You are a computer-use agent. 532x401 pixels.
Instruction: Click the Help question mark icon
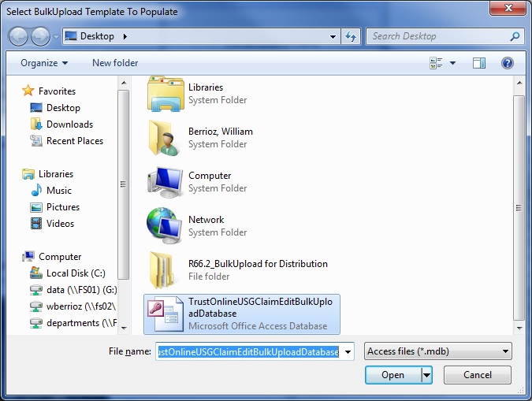pos(508,63)
